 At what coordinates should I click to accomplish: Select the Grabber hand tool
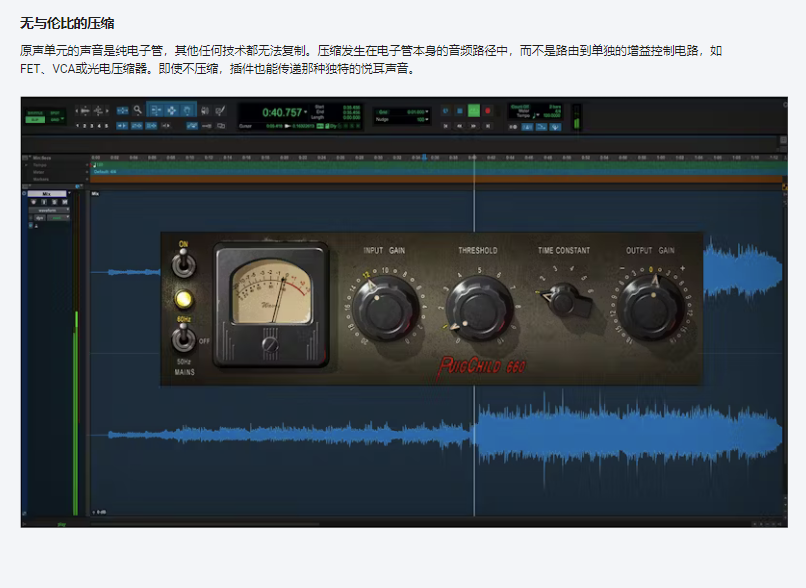pyautogui.click(x=188, y=110)
